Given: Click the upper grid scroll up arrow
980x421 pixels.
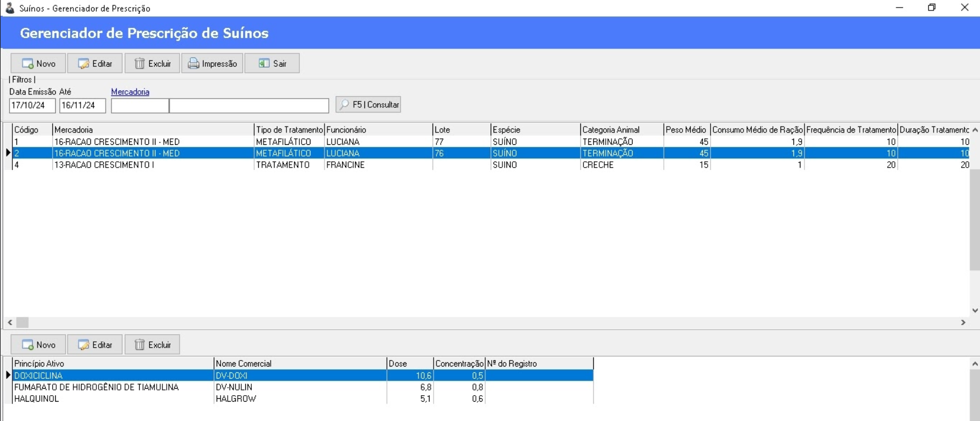Looking at the screenshot, I should [x=975, y=130].
